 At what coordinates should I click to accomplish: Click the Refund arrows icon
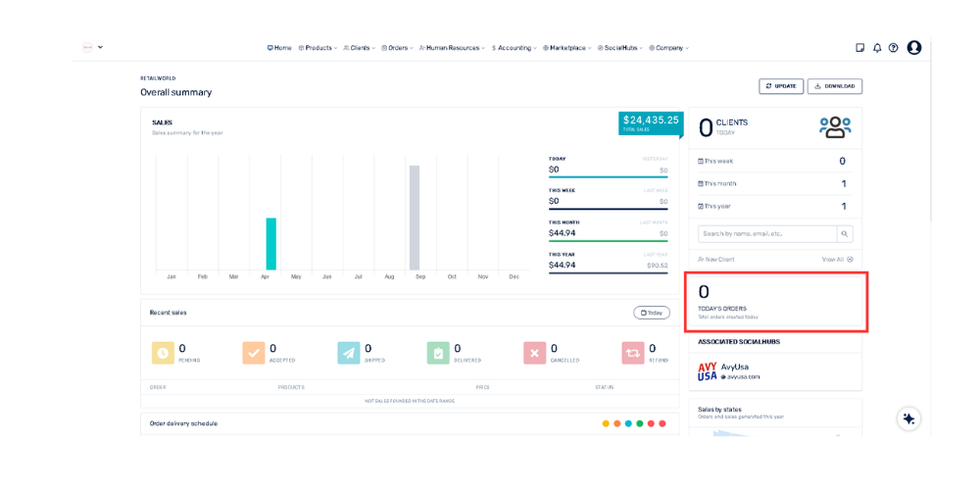(632, 353)
